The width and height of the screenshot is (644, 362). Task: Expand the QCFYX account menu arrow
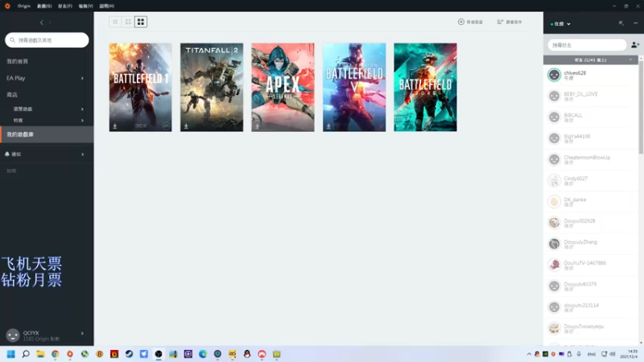click(82, 333)
